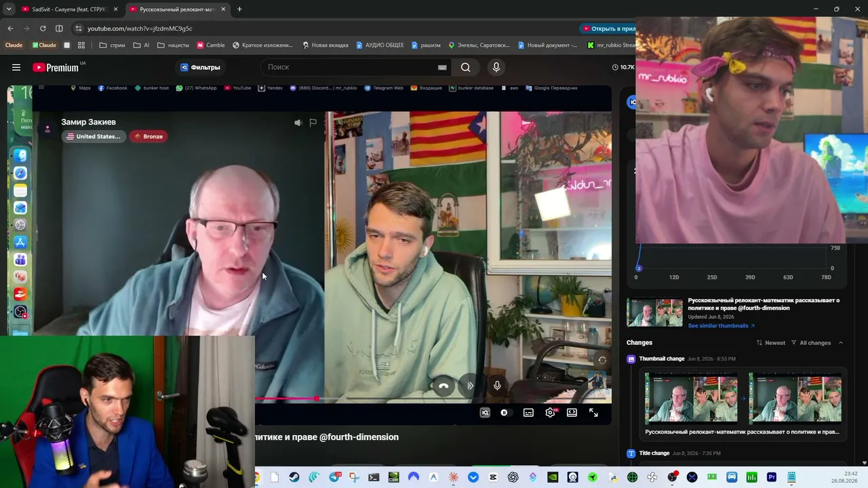Screen dimensions: 868x488
Task: Click the Title change entry label
Action: 654,453
